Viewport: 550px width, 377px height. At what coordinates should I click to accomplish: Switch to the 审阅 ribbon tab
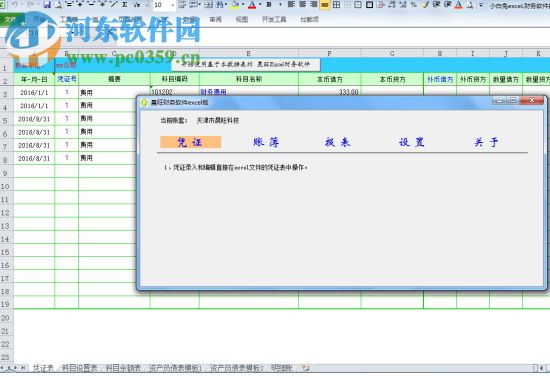coord(215,19)
